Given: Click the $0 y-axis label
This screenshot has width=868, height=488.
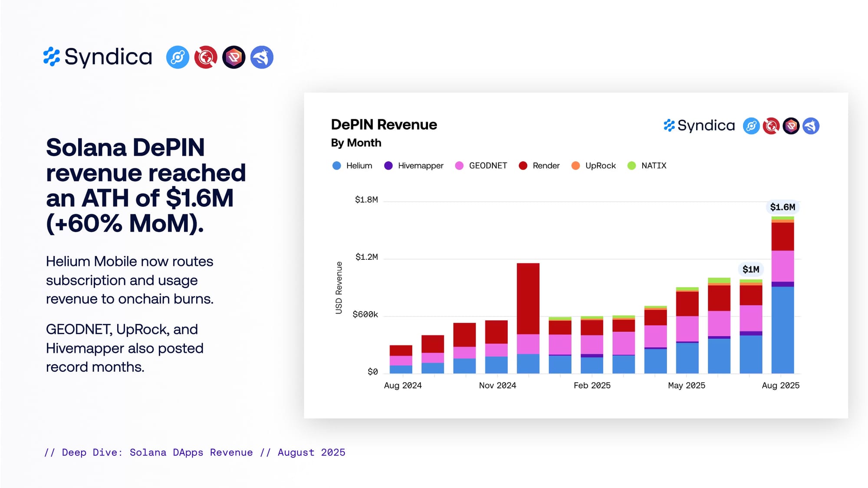Looking at the screenshot, I should 373,372.
